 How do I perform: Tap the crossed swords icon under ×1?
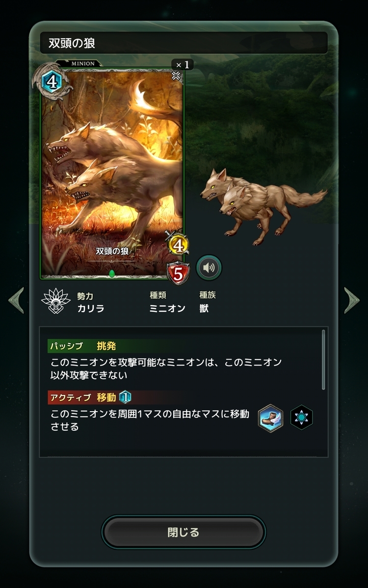(x=176, y=75)
